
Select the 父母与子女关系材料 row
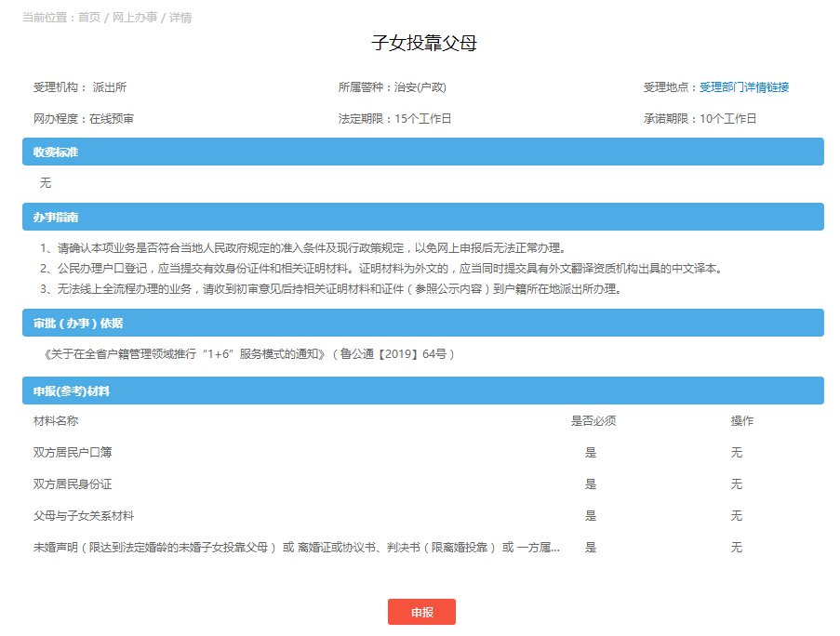[84, 516]
